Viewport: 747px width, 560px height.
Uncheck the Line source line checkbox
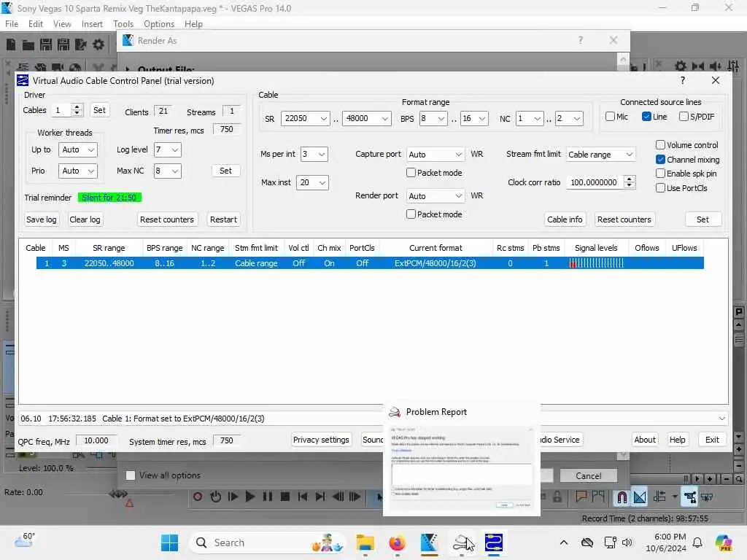point(646,117)
